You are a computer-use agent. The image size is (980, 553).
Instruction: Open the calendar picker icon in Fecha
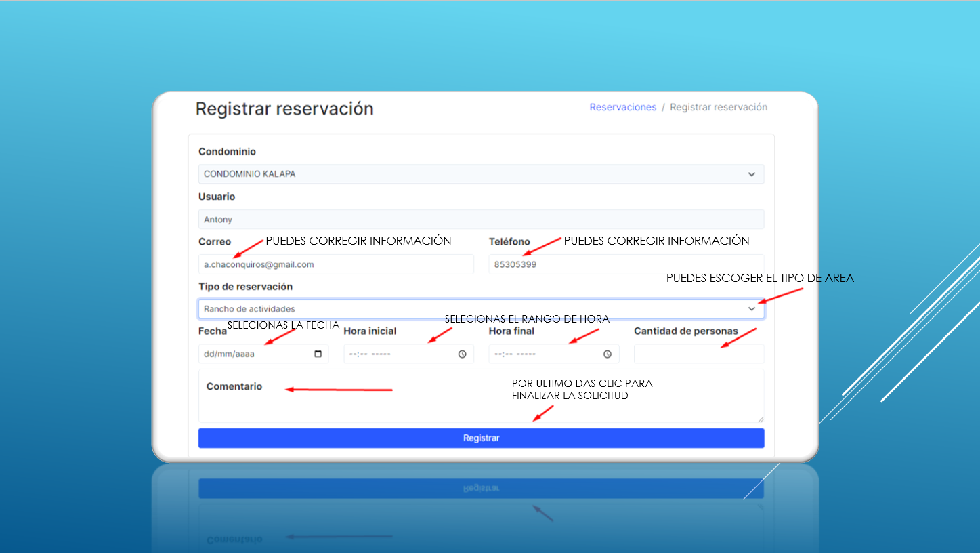(318, 354)
